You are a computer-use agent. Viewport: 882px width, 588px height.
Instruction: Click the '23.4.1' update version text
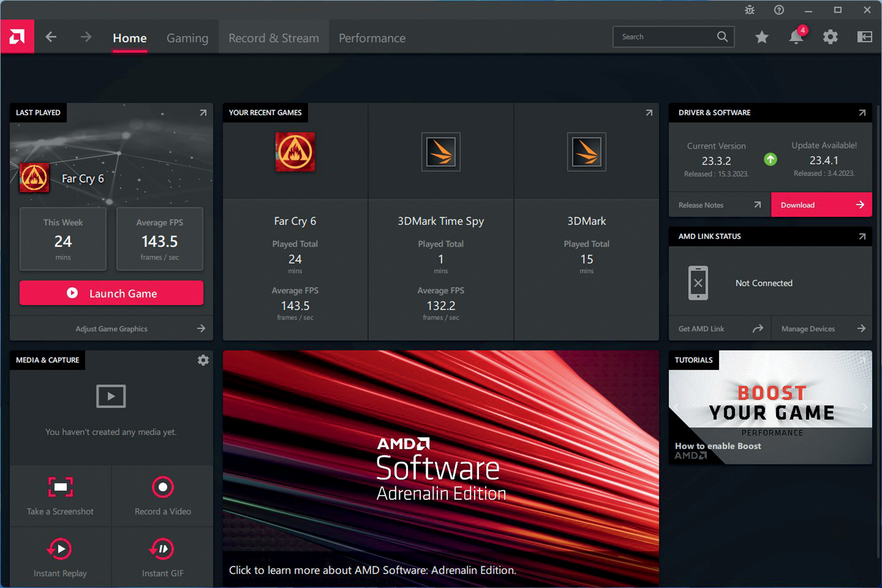[824, 160]
